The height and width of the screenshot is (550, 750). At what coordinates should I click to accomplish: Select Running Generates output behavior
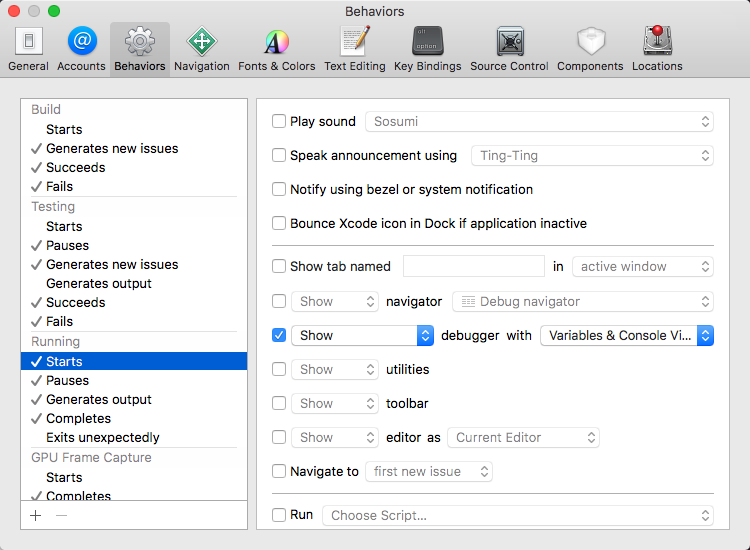click(134, 399)
